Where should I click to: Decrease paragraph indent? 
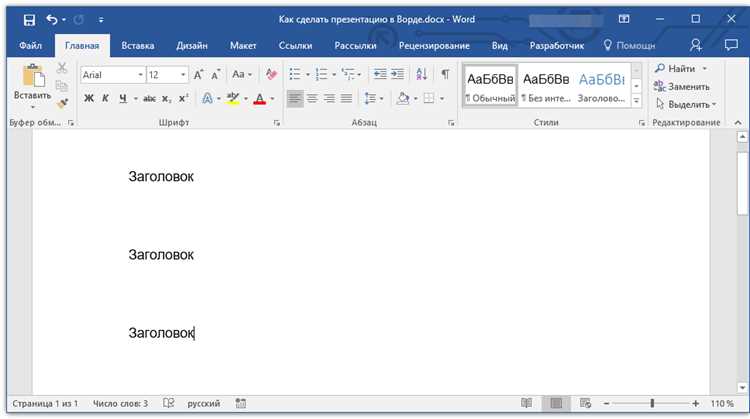pyautogui.click(x=380, y=74)
